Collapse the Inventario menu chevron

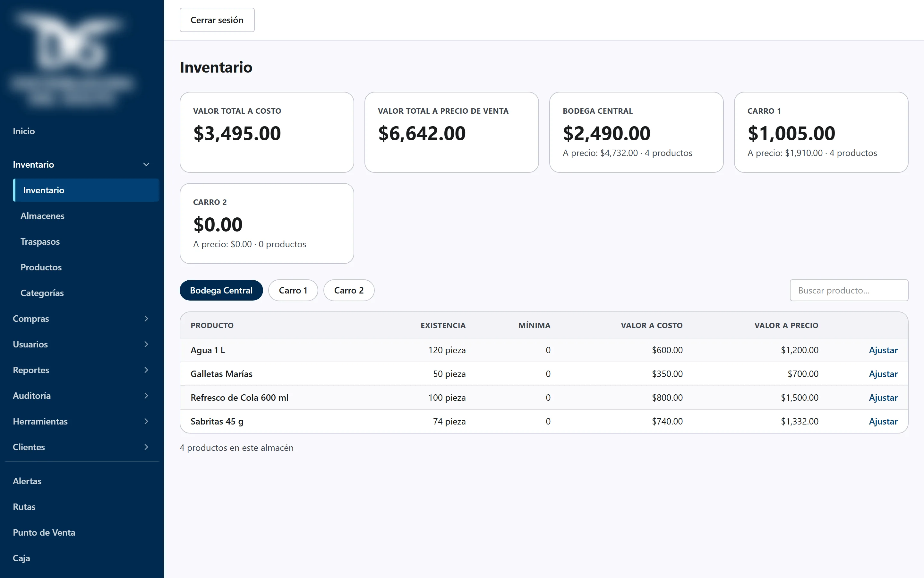(146, 164)
